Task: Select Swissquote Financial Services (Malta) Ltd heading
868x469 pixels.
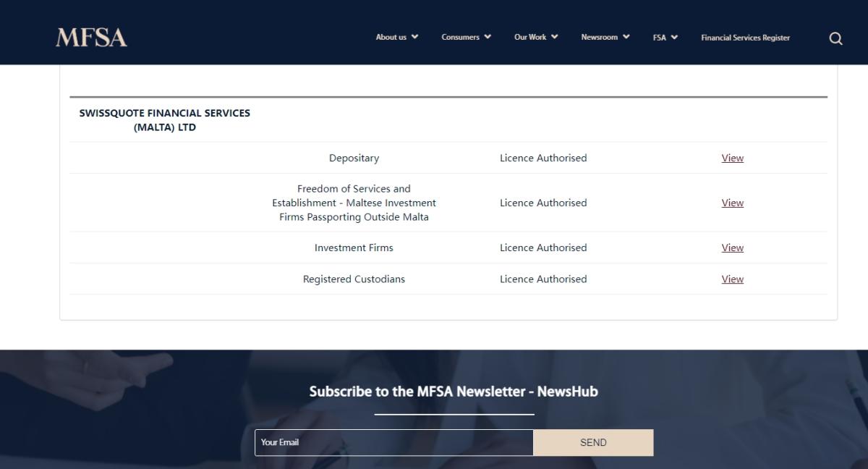Action: click(166, 119)
